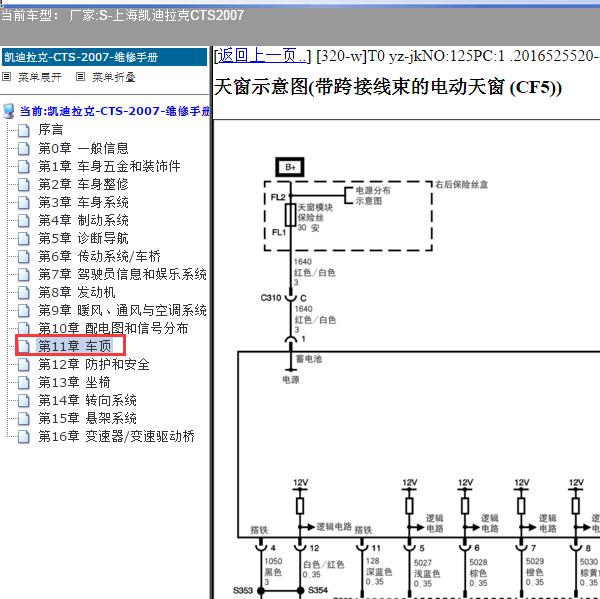Screen dimensions: 600x599
Task: Click the computer icon beside 当前:凯迪拉克
Action: (x=8, y=111)
